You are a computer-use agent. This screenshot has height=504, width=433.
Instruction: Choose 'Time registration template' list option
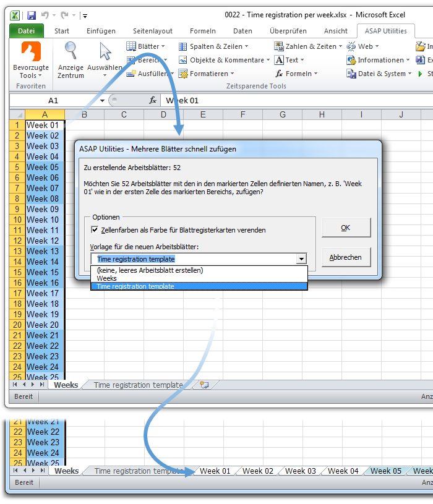[199, 286]
